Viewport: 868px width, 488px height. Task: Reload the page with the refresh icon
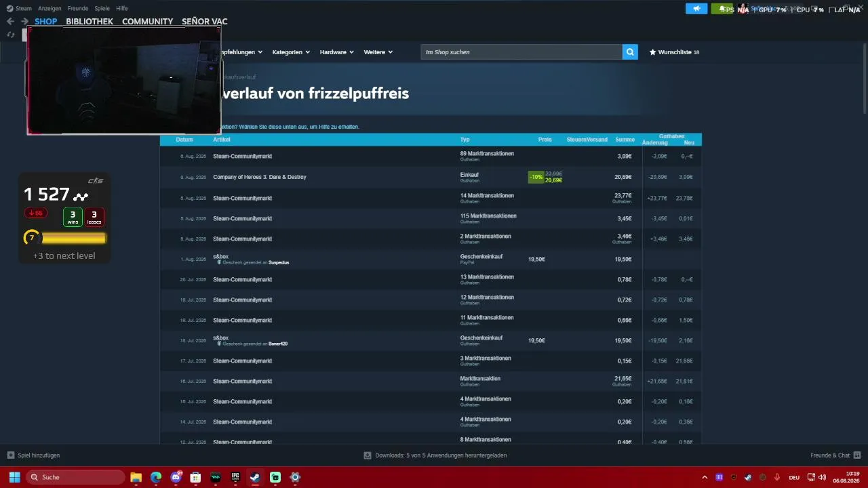10,35
